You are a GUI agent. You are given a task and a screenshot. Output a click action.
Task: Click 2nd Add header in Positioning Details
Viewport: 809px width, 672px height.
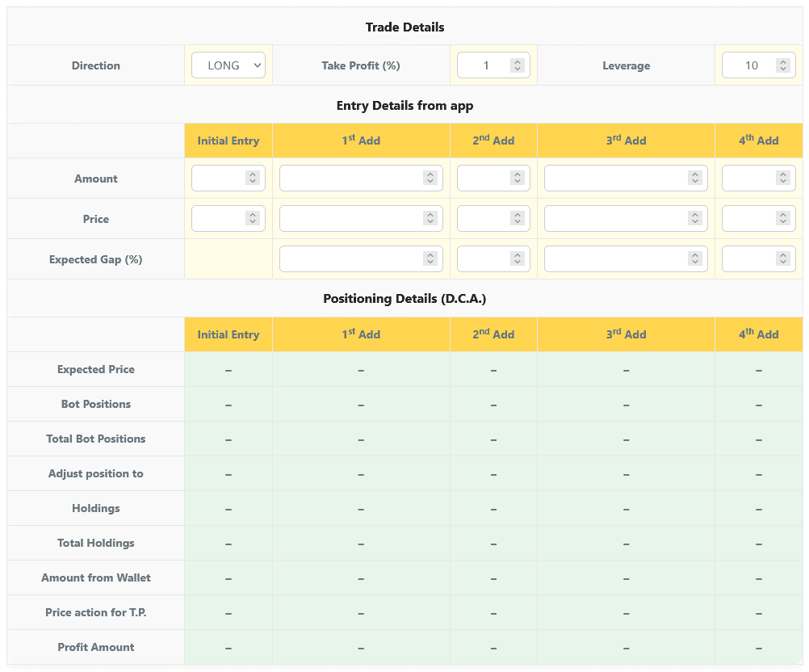tap(493, 334)
